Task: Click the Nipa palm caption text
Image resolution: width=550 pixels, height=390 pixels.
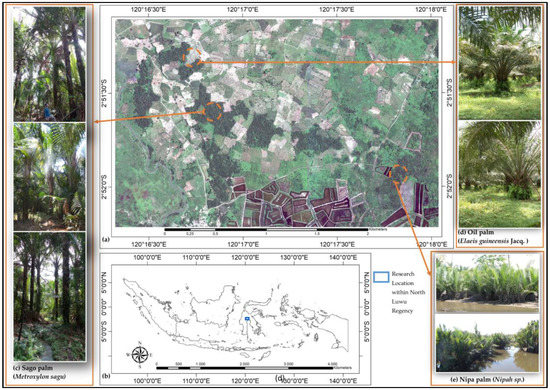Action: (487, 379)
